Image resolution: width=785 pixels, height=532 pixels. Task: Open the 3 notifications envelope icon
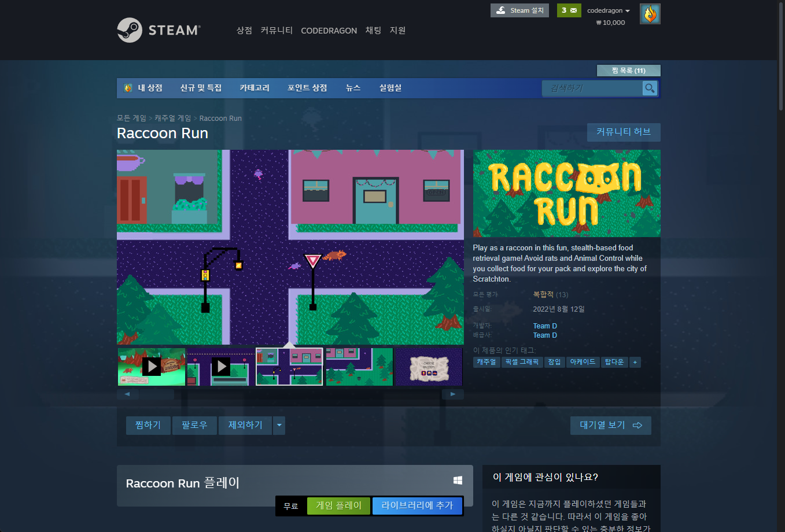pos(569,10)
